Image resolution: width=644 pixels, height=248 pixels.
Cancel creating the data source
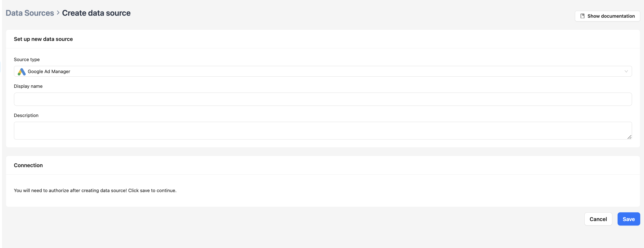[x=598, y=219]
